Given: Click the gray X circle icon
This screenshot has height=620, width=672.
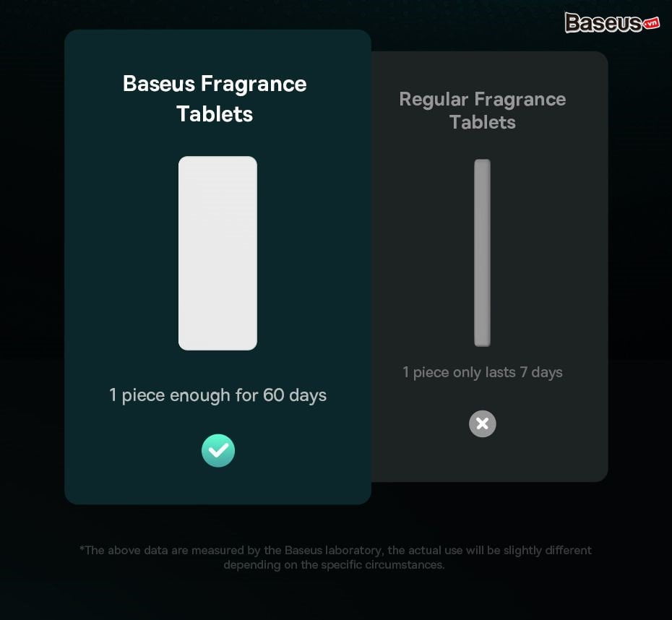Looking at the screenshot, I should (x=482, y=423).
